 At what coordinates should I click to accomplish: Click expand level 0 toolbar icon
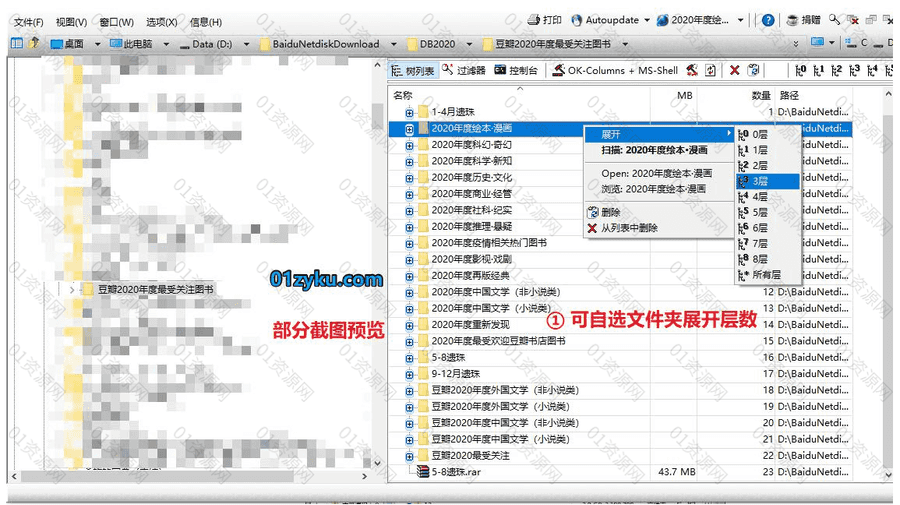(801, 70)
